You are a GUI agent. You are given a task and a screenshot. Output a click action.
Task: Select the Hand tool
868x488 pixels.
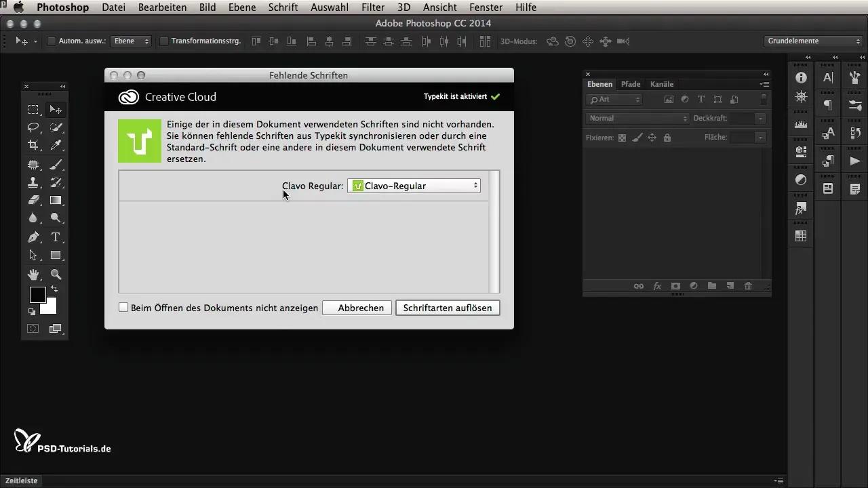[x=33, y=274]
